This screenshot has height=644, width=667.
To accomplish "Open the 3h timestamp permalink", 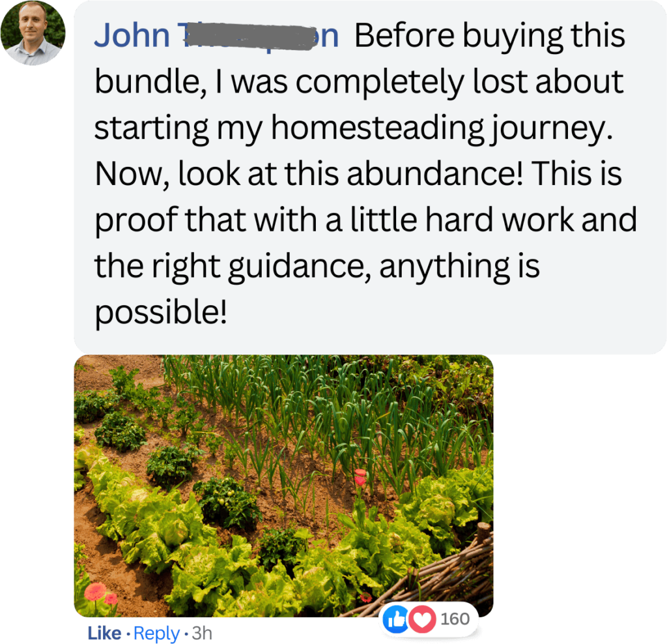I will (x=202, y=634).
